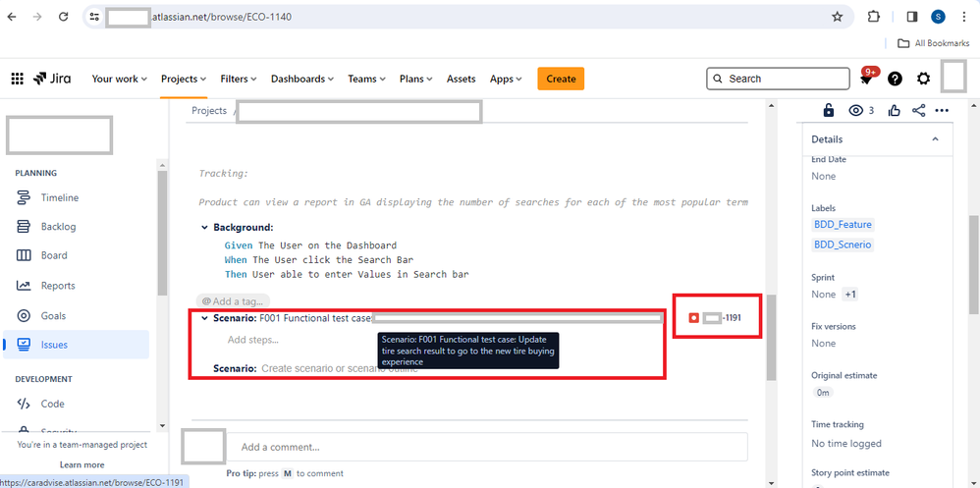Open the more actions ellipsis menu
The height and width of the screenshot is (488, 980).
coord(942,111)
